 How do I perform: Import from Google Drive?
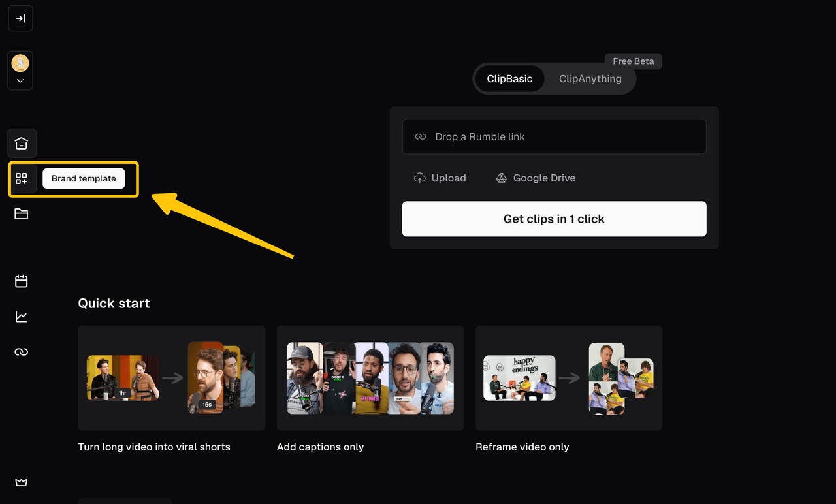pyautogui.click(x=536, y=178)
